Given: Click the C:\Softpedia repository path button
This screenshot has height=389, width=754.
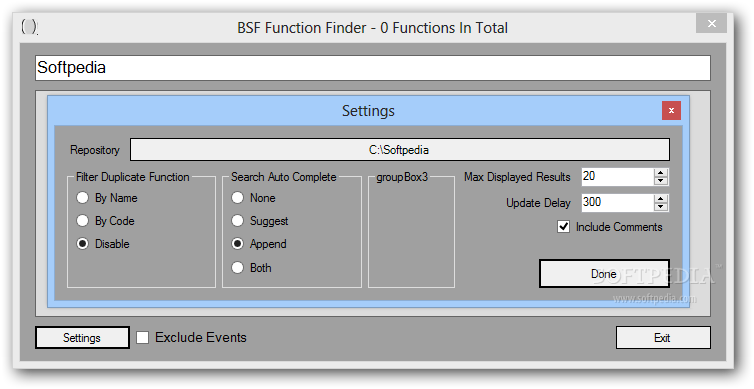Looking at the screenshot, I should (400, 150).
